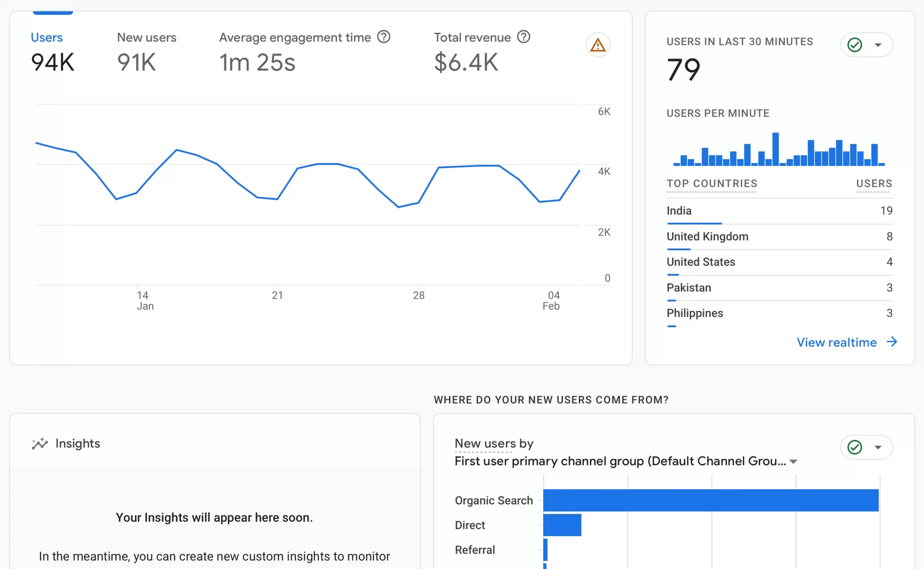Screen dimensions: 924x569
Task: Open the View realtime link
Action: click(x=836, y=342)
